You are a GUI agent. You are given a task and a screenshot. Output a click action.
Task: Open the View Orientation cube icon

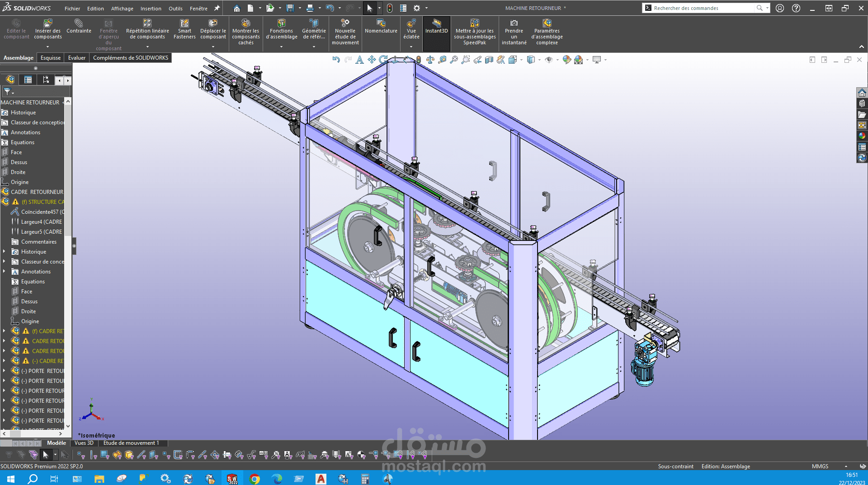513,60
